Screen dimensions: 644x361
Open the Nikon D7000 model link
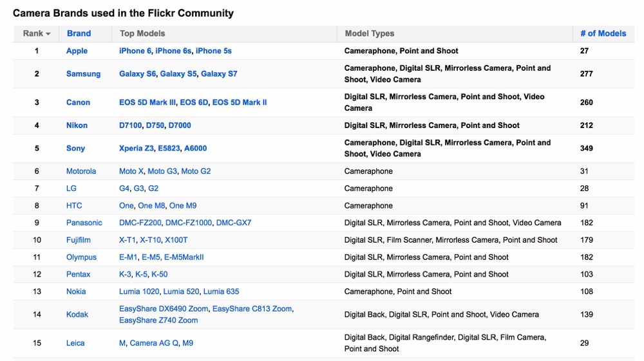coord(180,125)
